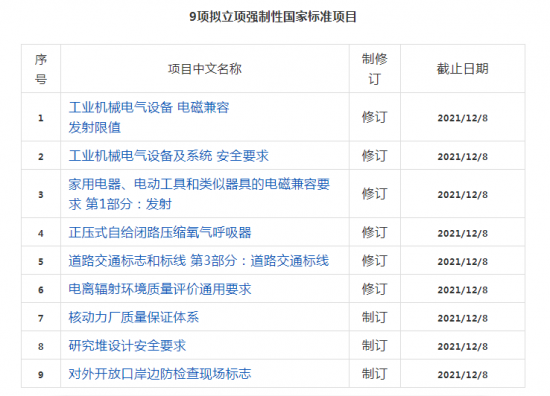
Task: Click sequence number 4 cell
Action: [x=41, y=233]
